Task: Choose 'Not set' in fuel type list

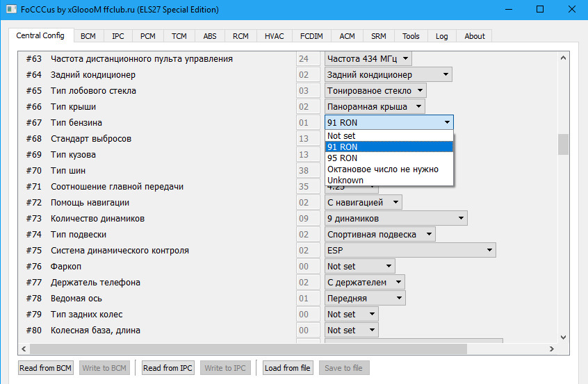Action: click(x=389, y=135)
